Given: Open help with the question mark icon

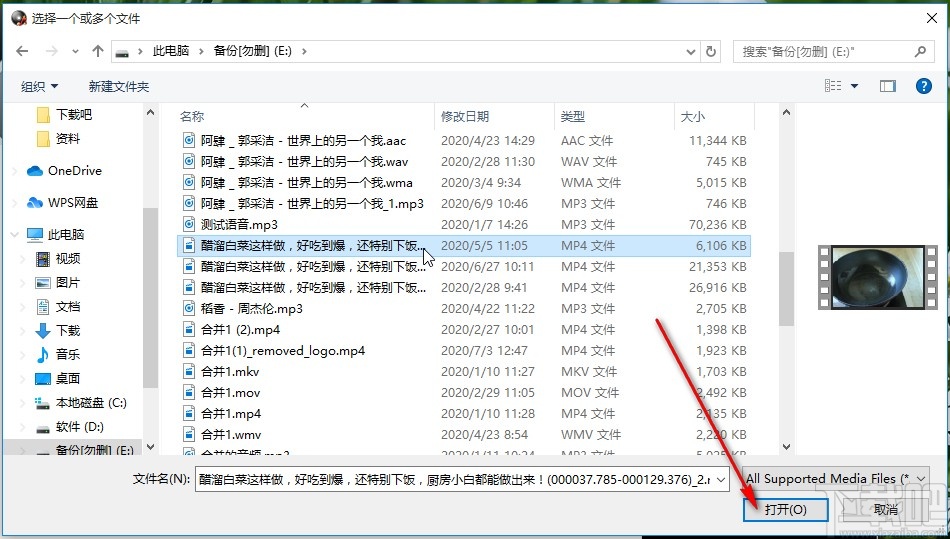Looking at the screenshot, I should point(923,86).
